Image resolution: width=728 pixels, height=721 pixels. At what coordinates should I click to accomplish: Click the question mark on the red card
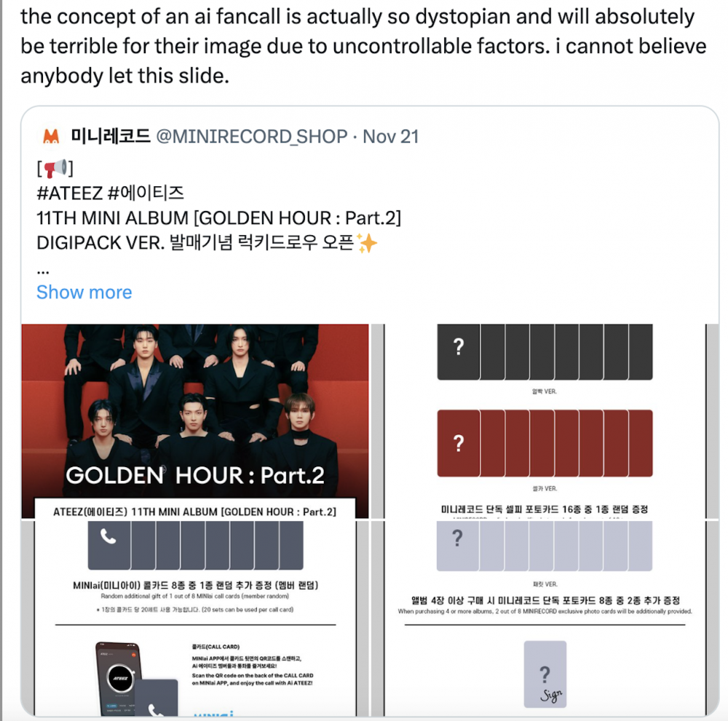point(459,443)
